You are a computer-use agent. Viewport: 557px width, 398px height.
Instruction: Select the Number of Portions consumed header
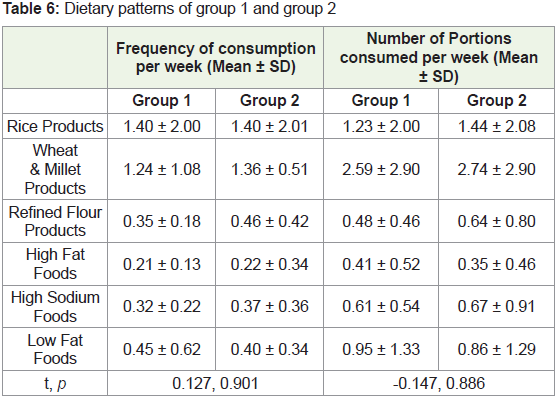[x=439, y=57]
